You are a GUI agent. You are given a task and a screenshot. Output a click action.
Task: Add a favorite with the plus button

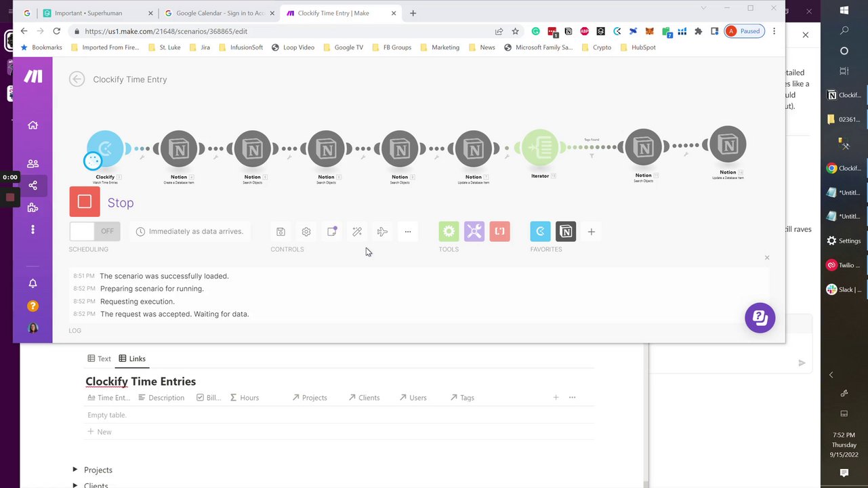tap(592, 232)
